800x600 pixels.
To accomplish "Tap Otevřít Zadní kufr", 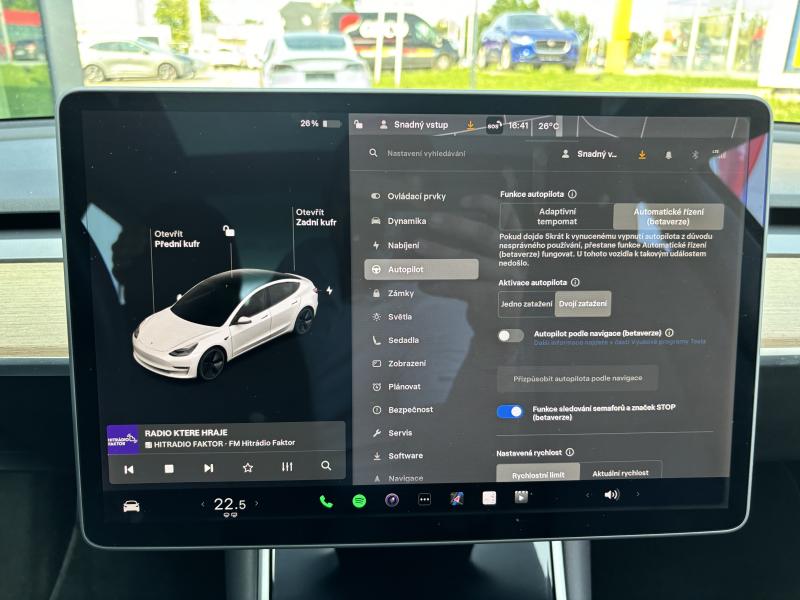I will click(x=316, y=217).
